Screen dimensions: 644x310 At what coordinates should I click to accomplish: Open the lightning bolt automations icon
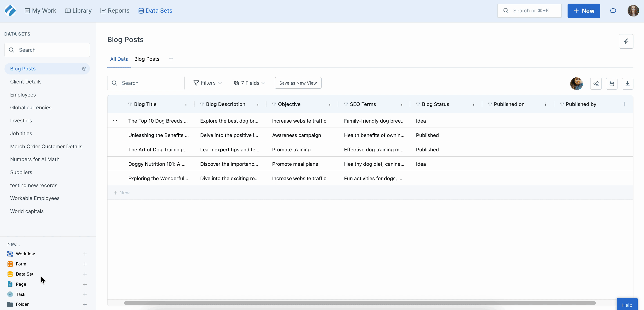[x=626, y=41]
